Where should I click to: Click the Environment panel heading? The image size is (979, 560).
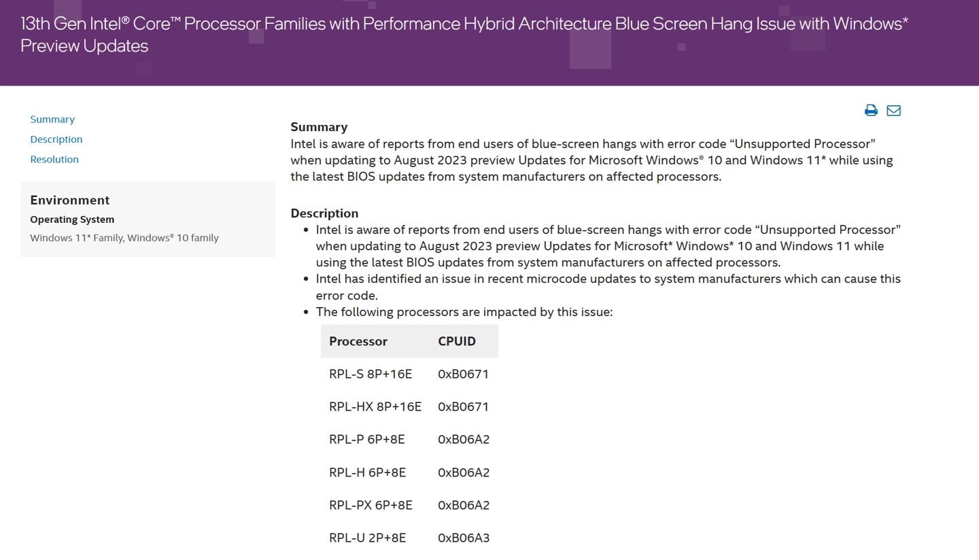[x=69, y=200]
